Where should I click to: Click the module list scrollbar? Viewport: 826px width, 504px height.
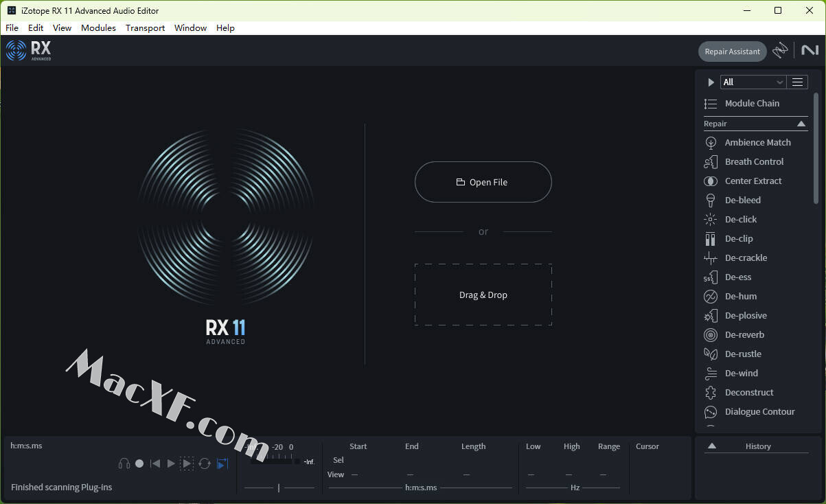click(816, 148)
